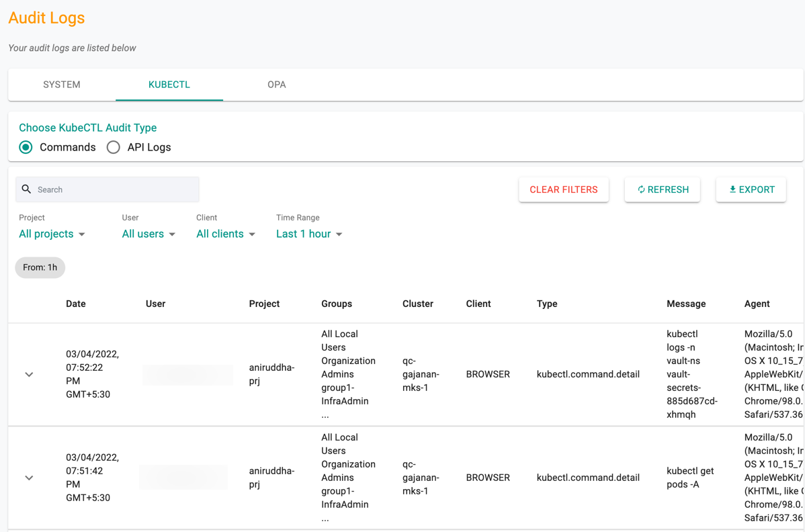This screenshot has height=532, width=805.
Task: Switch to the OPA tab
Action: click(x=277, y=85)
